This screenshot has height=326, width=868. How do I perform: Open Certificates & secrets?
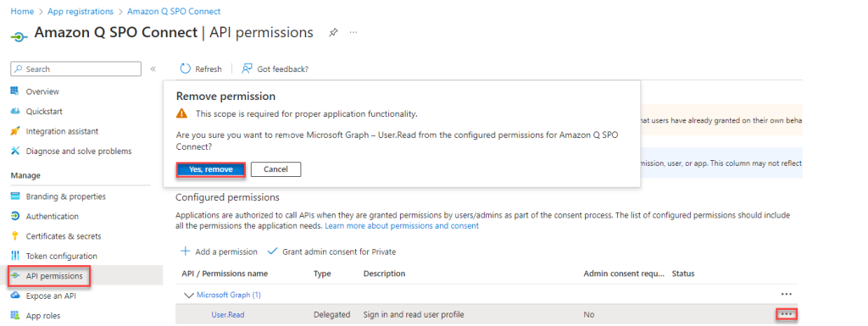pyautogui.click(x=64, y=236)
